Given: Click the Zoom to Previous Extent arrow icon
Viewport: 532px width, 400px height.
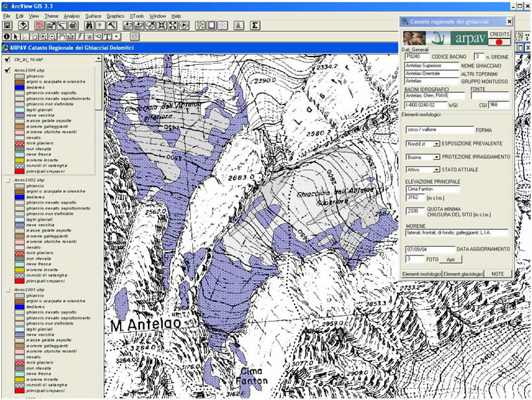Looking at the screenshot, I should point(184,25).
